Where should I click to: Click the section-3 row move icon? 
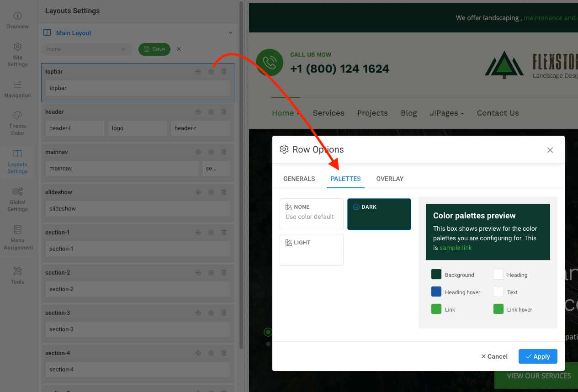click(198, 313)
